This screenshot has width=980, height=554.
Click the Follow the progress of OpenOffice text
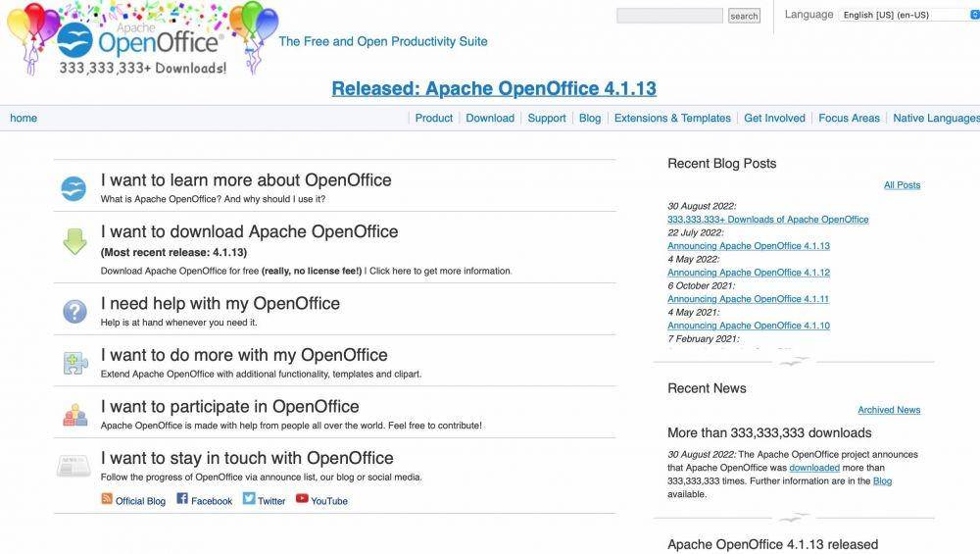(262, 478)
